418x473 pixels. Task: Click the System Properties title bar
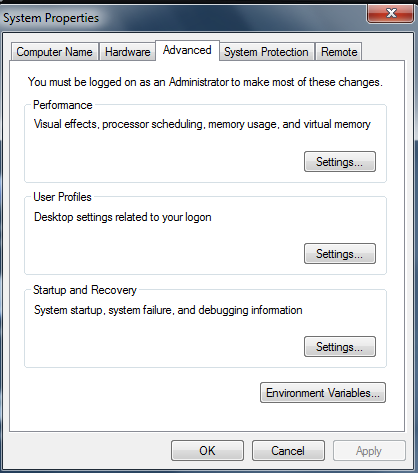51,18
